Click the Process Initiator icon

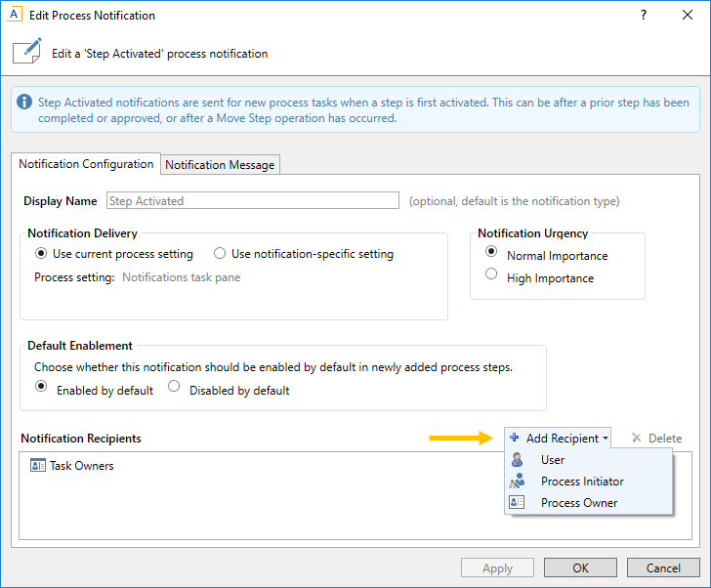[517, 482]
